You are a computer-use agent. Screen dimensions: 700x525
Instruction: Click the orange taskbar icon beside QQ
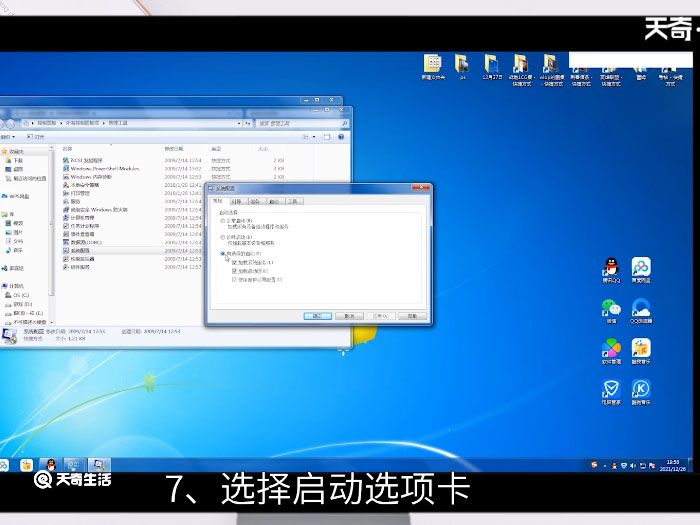pyautogui.click(x=26, y=465)
